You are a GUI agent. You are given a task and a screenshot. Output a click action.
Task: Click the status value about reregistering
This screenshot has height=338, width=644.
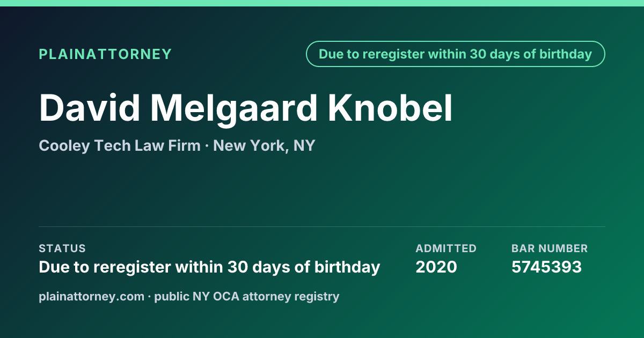tap(209, 267)
